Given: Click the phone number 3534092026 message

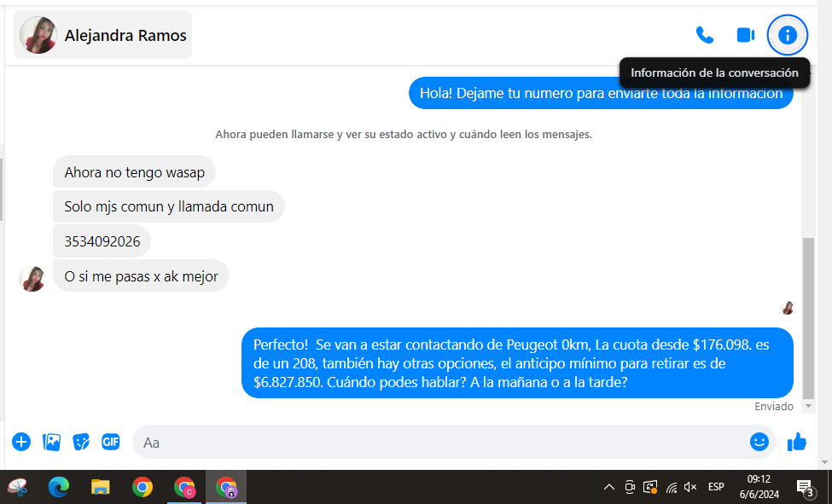Looking at the screenshot, I should 102,241.
